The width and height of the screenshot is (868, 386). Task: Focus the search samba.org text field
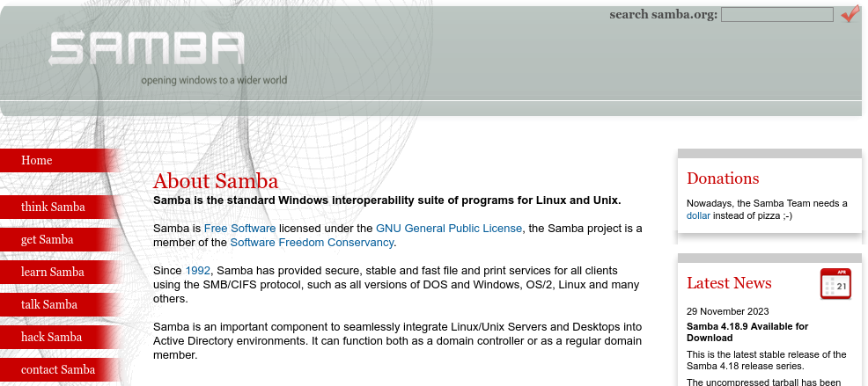(x=776, y=14)
